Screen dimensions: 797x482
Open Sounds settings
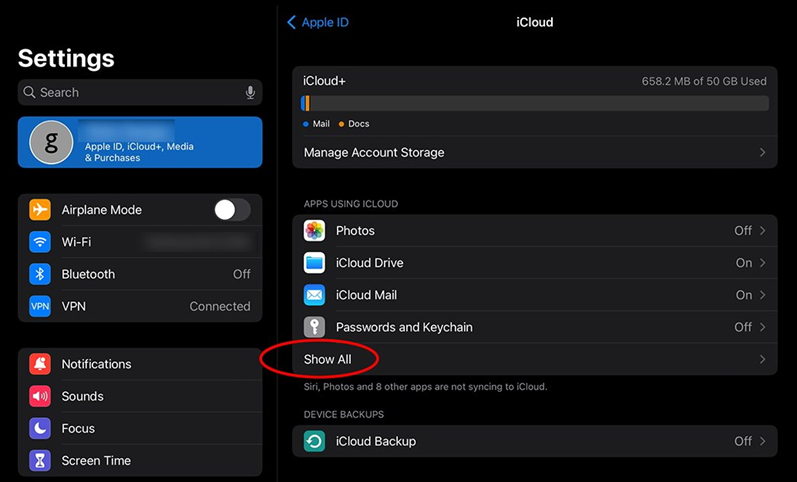pyautogui.click(x=140, y=396)
